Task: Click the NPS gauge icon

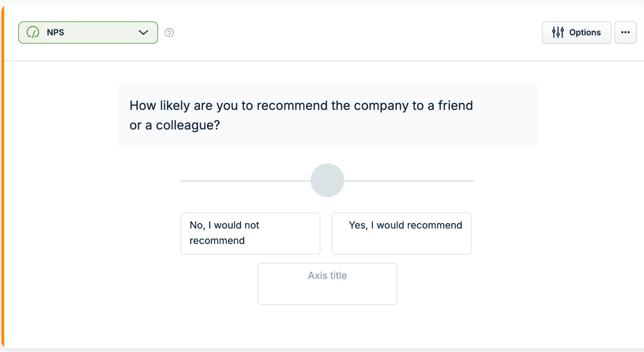Action: (33, 32)
